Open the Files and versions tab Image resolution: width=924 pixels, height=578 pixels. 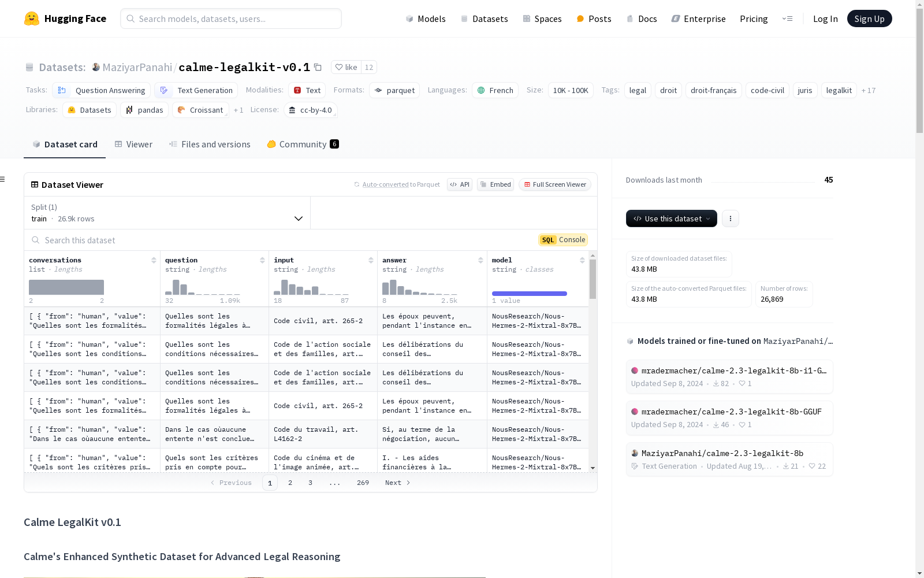210,144
